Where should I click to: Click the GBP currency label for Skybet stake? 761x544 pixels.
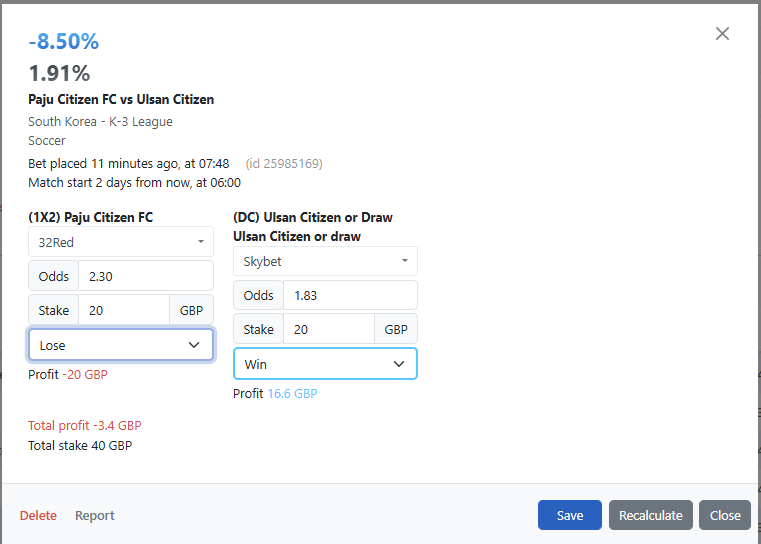coord(396,329)
